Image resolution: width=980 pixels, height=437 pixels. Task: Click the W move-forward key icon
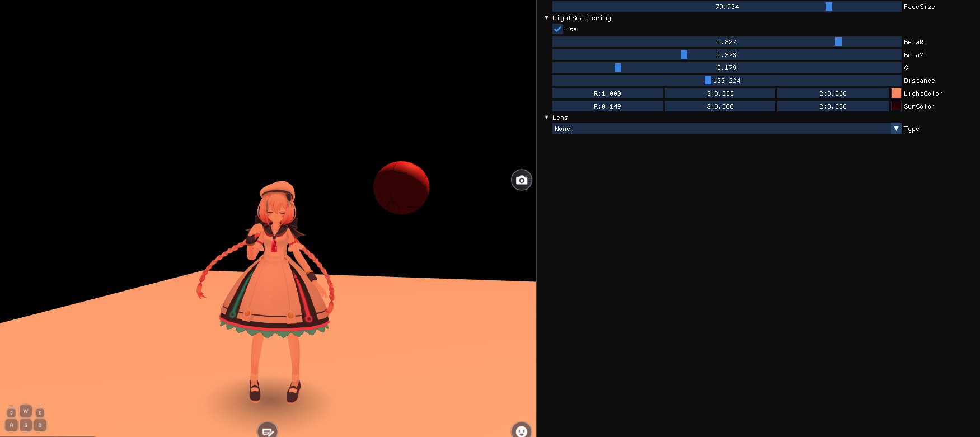[x=26, y=411]
